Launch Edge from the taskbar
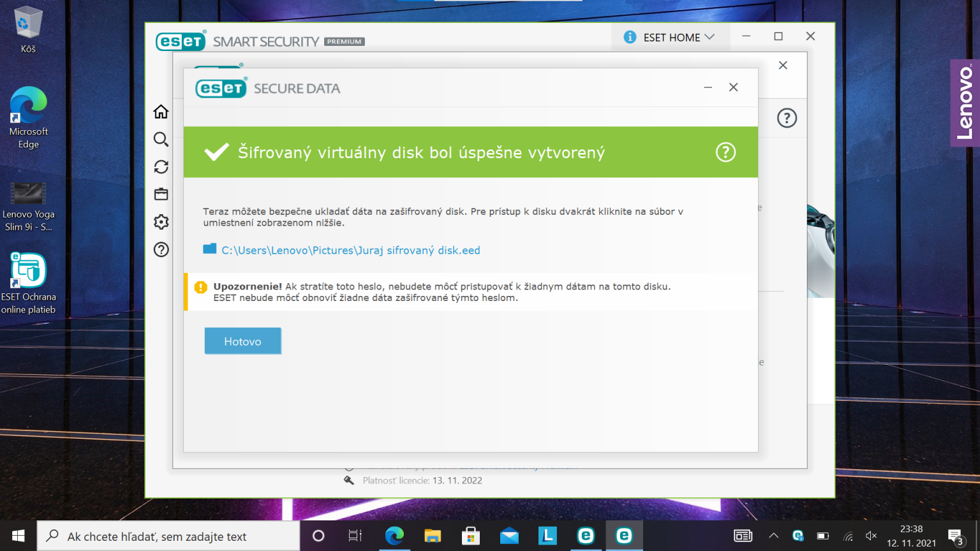Viewport: 980px width, 551px height. click(394, 536)
